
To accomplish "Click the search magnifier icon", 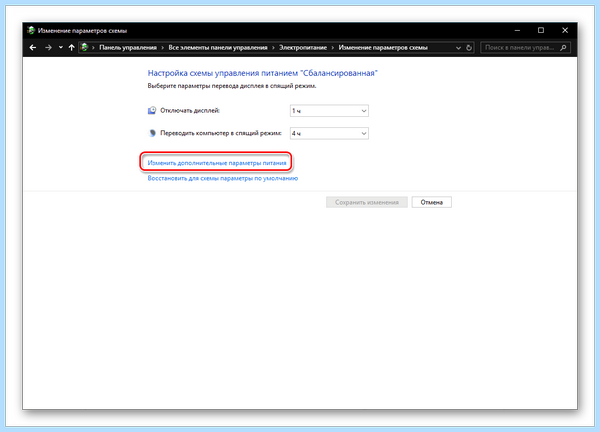I will 563,47.
